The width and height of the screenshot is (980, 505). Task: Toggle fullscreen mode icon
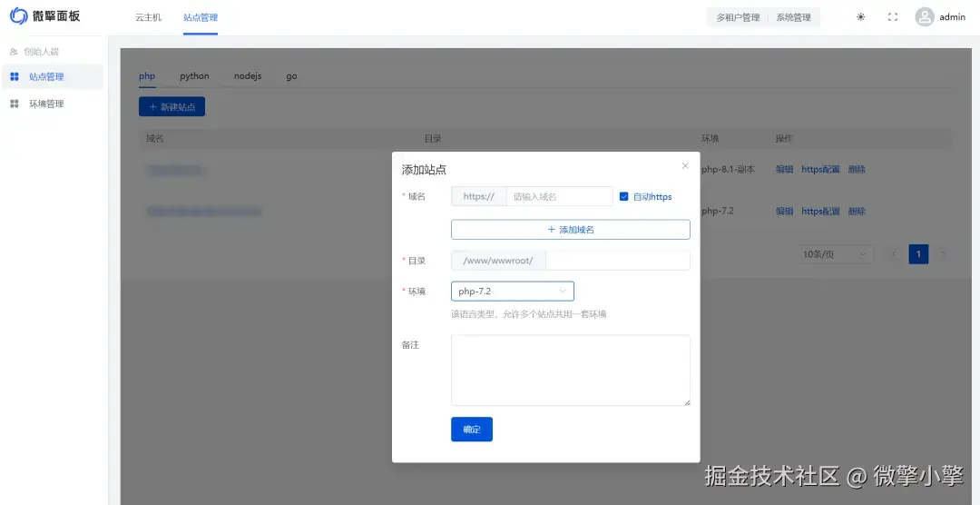pyautogui.click(x=893, y=17)
